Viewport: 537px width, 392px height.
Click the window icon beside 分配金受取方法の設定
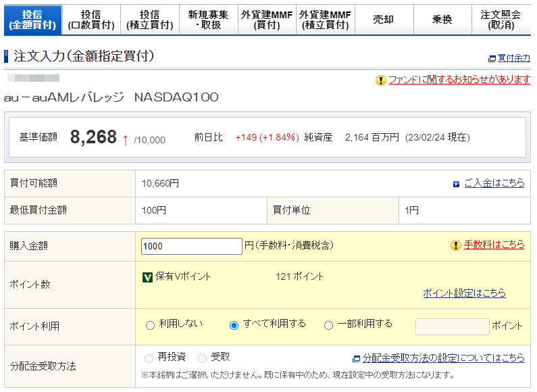click(356, 358)
